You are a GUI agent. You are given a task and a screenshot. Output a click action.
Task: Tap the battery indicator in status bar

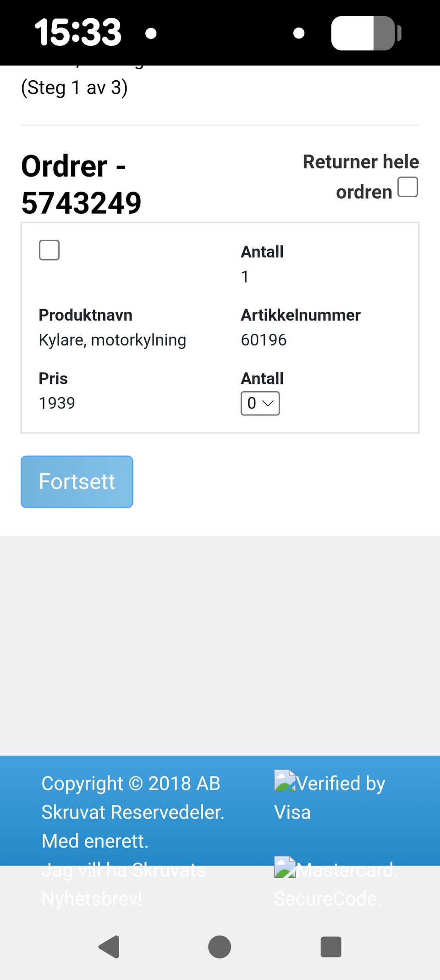[x=366, y=33]
